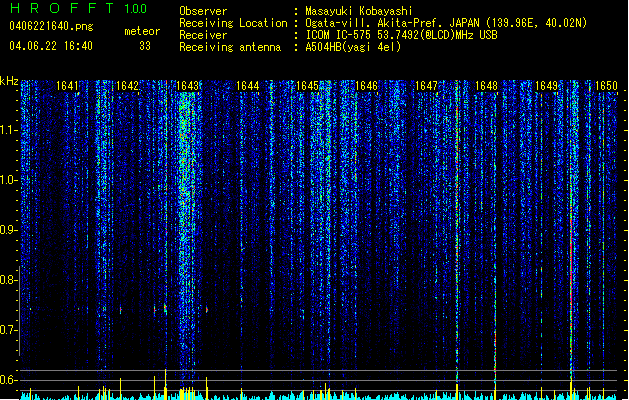Click the 1647 time marker
This screenshot has height=400, width=629.
point(426,86)
